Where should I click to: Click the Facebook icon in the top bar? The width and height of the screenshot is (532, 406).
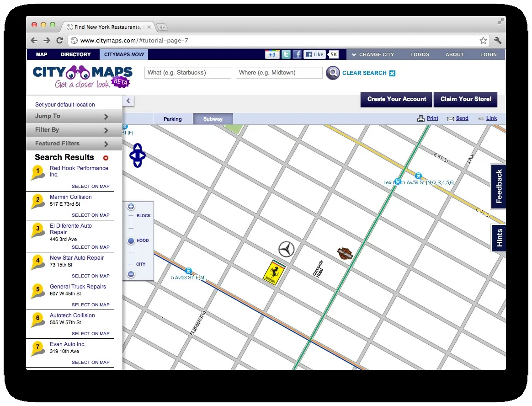click(297, 54)
